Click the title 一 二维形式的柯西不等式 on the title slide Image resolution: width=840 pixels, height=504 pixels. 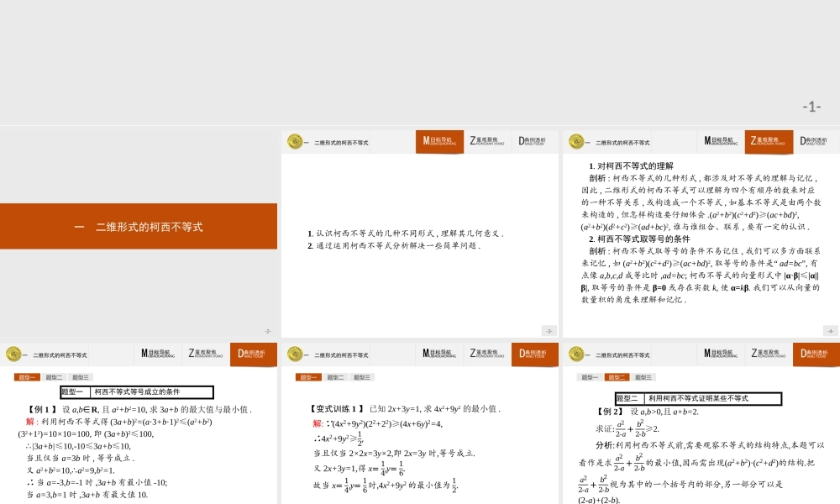point(139,227)
